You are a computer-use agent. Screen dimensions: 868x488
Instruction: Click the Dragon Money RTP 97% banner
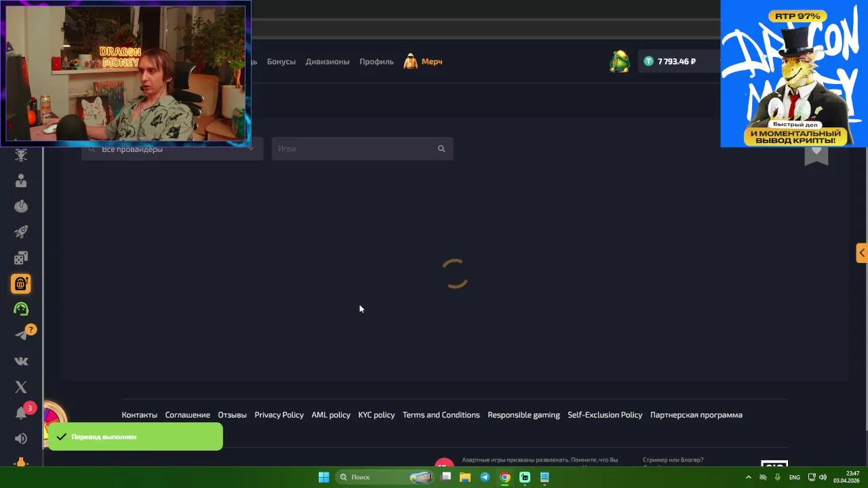(794, 73)
